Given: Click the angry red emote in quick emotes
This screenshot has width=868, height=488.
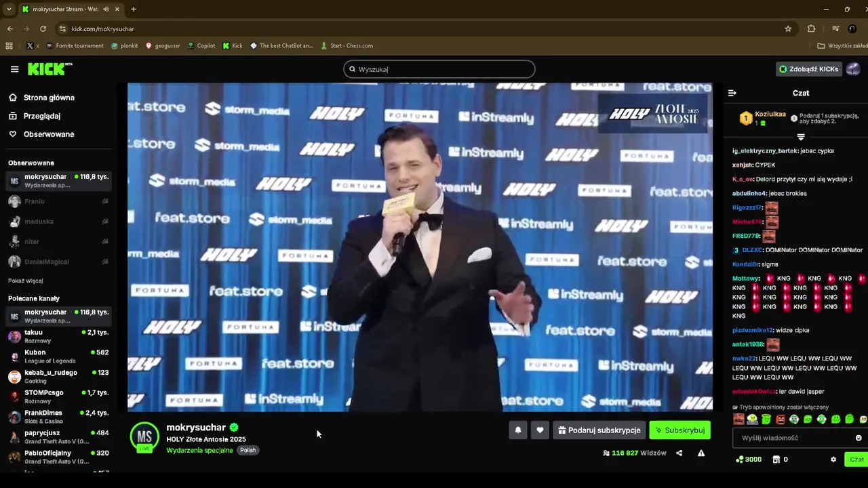Looking at the screenshot, I should (x=781, y=420).
